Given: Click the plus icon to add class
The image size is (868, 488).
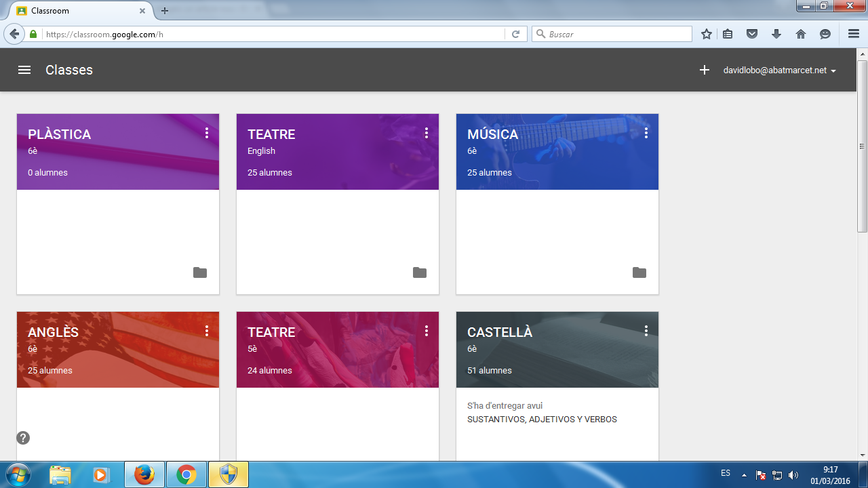Looking at the screenshot, I should point(705,70).
